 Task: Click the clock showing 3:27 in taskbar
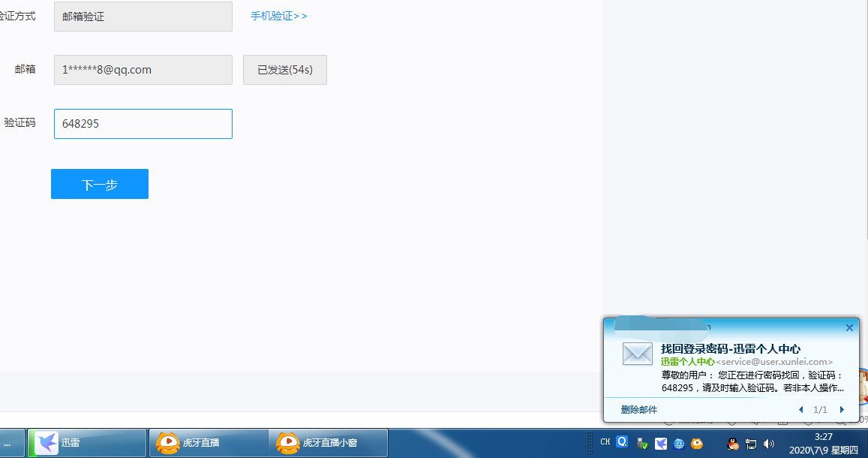(824, 438)
